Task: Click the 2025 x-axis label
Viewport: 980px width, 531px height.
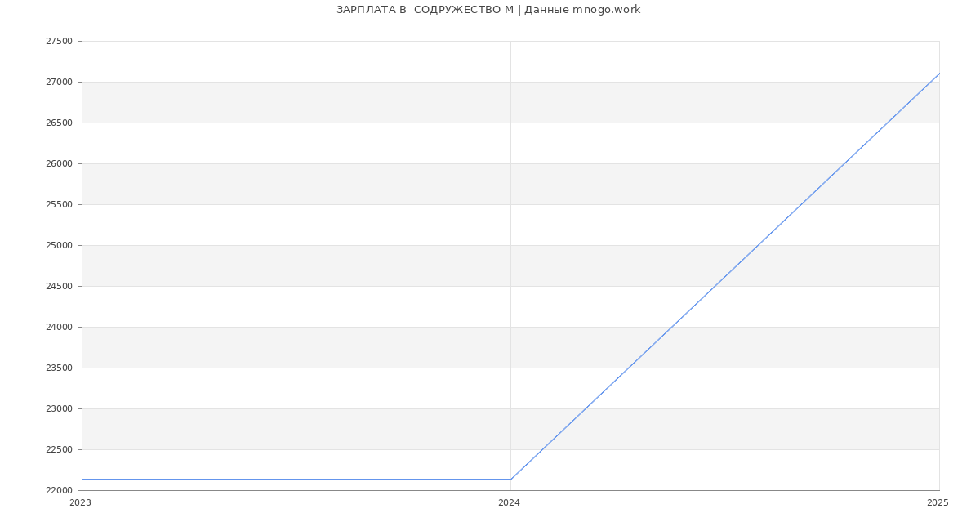Action: pos(938,503)
